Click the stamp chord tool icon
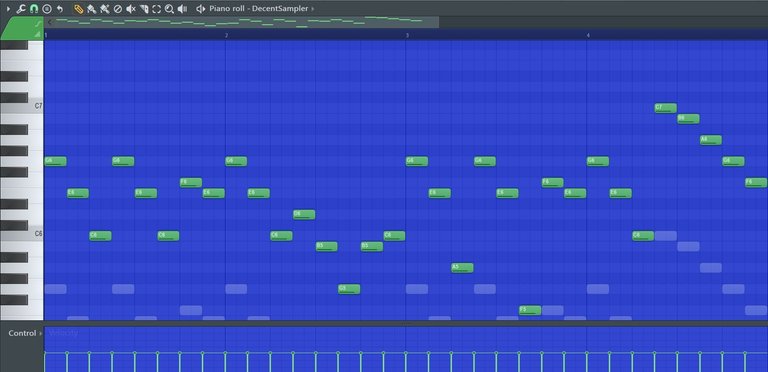The height and width of the screenshot is (372, 768). 47,9
